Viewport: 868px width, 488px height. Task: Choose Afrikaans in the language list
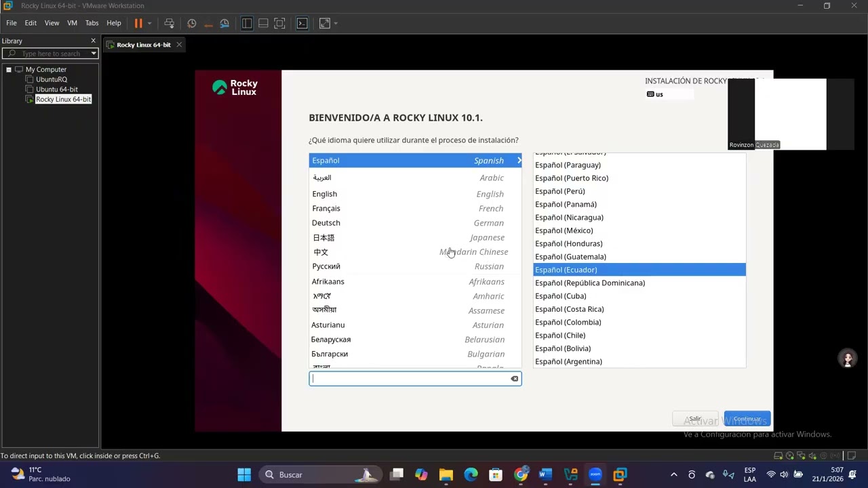(415, 281)
